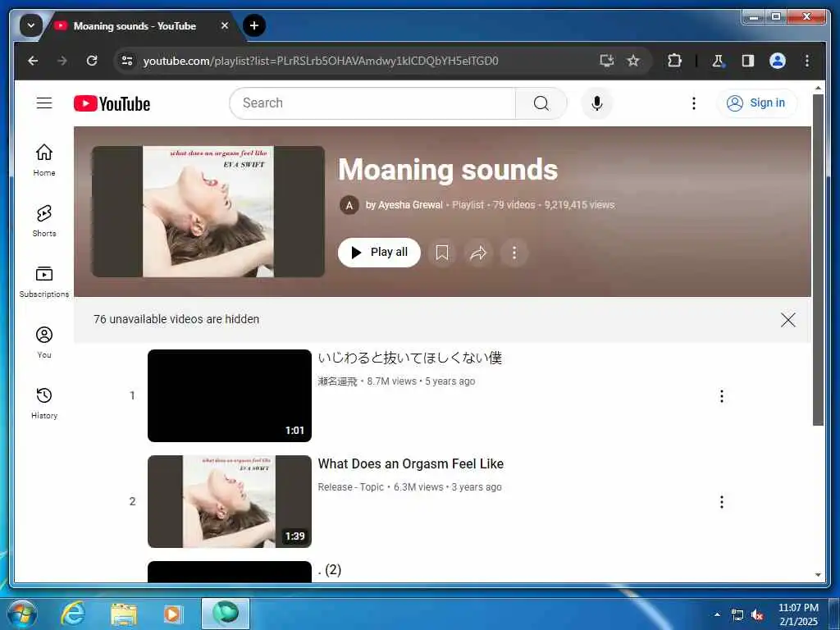Click the scrollbar down arrow
Screen dimensions: 840x630
coord(818,575)
